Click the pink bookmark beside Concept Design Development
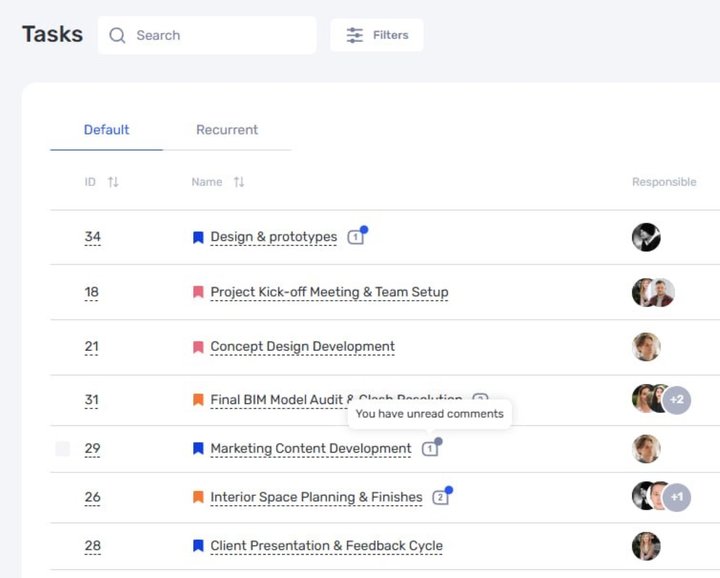Image resolution: width=720 pixels, height=578 pixels. (198, 347)
